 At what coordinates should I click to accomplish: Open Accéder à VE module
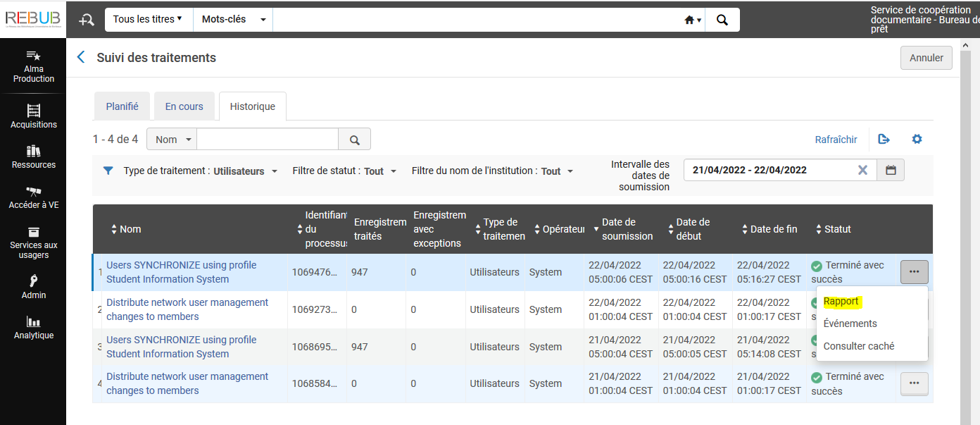pos(33,197)
